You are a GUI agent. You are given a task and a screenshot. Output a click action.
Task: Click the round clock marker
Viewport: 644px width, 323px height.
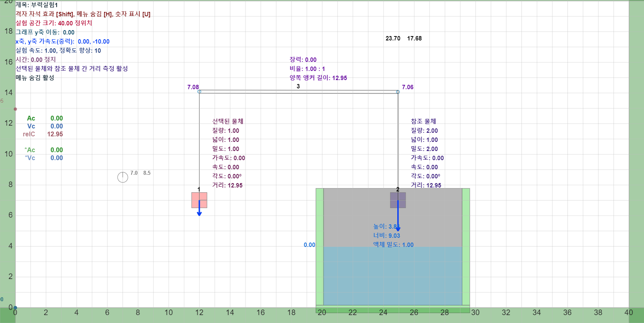tap(123, 177)
